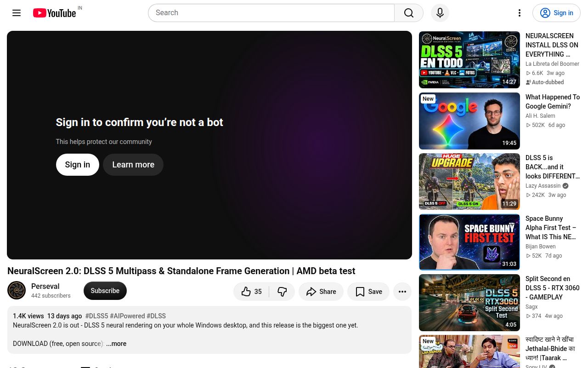Image resolution: width=588 pixels, height=368 pixels.
Task: Click Sign in on the player overlay
Action: click(78, 165)
